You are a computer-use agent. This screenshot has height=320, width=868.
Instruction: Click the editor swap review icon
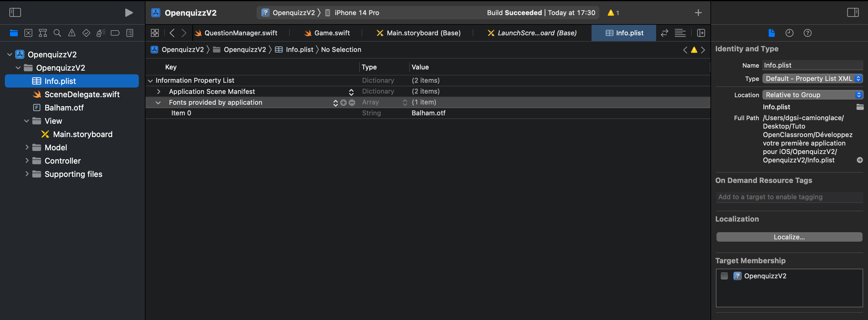click(665, 33)
